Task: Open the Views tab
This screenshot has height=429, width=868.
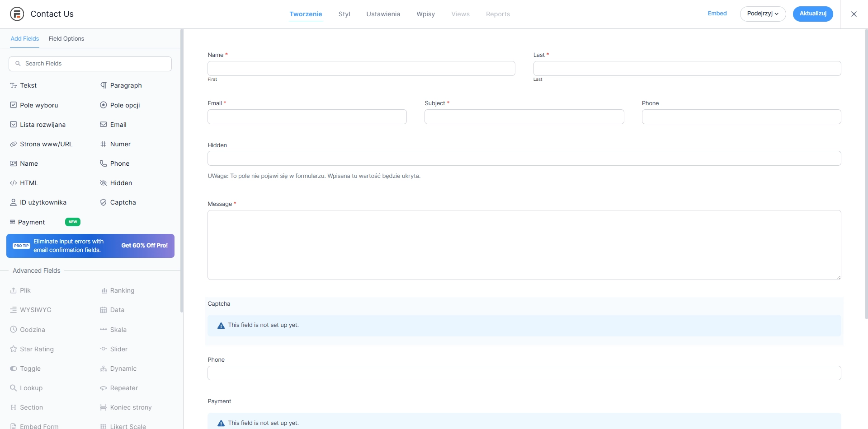Action: pyautogui.click(x=461, y=14)
